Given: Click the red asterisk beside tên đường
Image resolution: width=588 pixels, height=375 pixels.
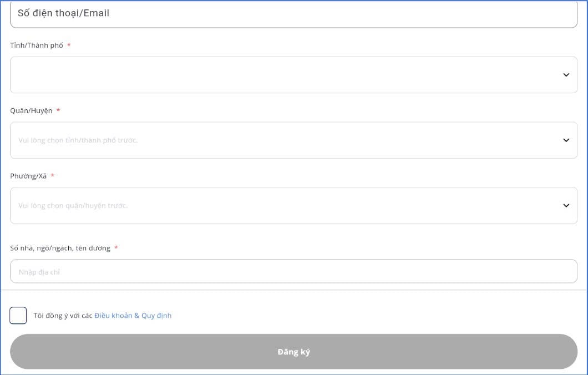Looking at the screenshot, I should 116,248.
